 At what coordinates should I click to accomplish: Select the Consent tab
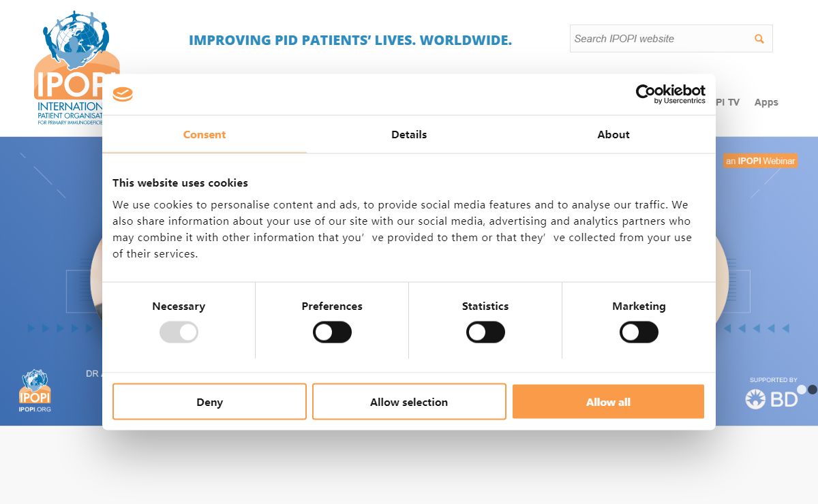204,135
